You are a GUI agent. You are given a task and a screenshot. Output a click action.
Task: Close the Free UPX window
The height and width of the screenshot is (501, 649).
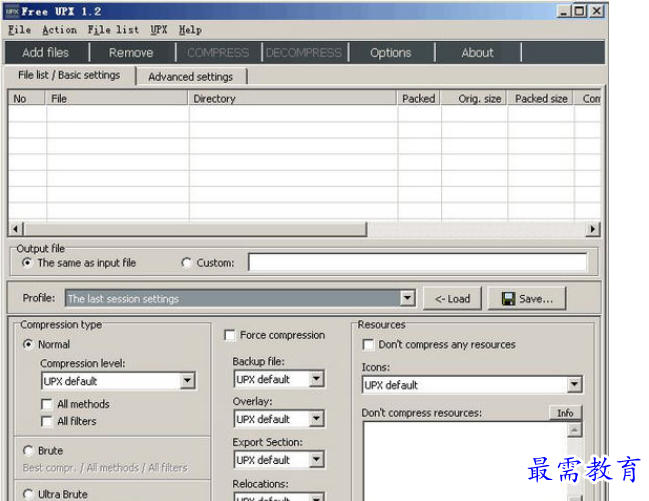pyautogui.click(x=596, y=11)
